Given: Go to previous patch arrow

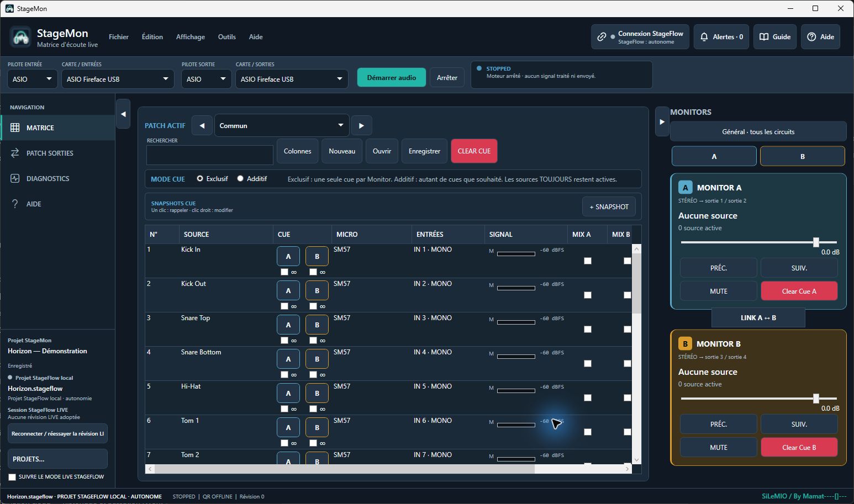Looking at the screenshot, I should [202, 125].
